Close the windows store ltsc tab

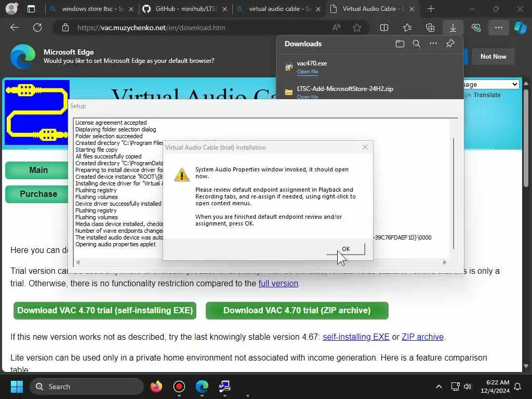(x=131, y=9)
